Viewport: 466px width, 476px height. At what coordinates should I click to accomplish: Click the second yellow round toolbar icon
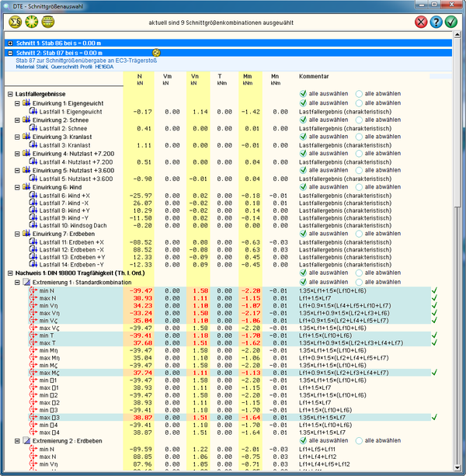(x=32, y=21)
